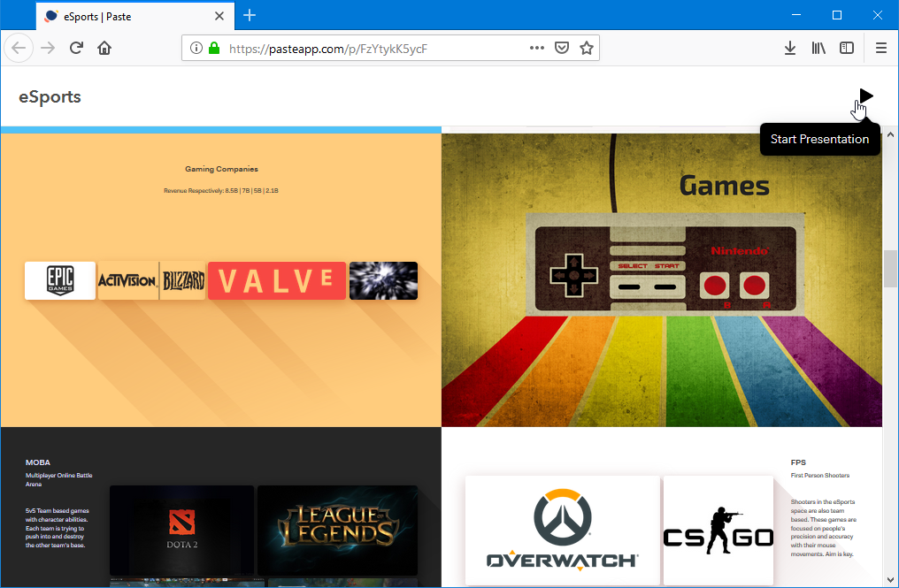Open the browser home page
The width and height of the screenshot is (899, 588).
[104, 48]
